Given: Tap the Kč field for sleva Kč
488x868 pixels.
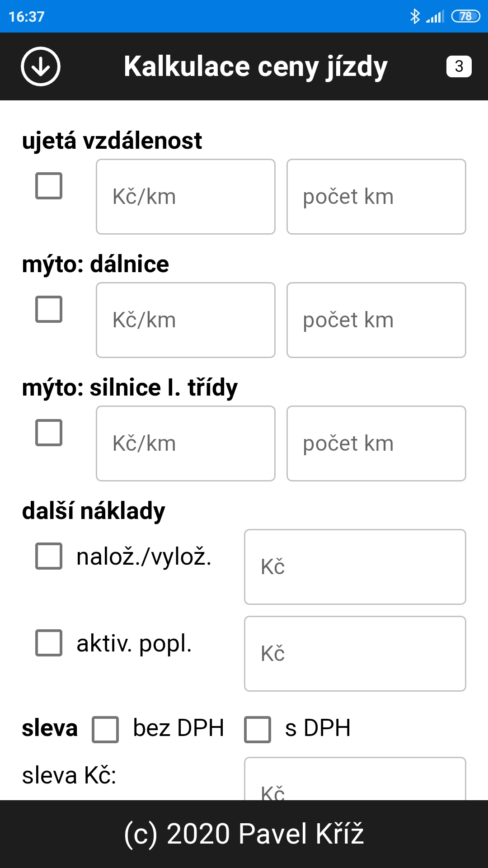Looking at the screenshot, I should coord(355,780).
